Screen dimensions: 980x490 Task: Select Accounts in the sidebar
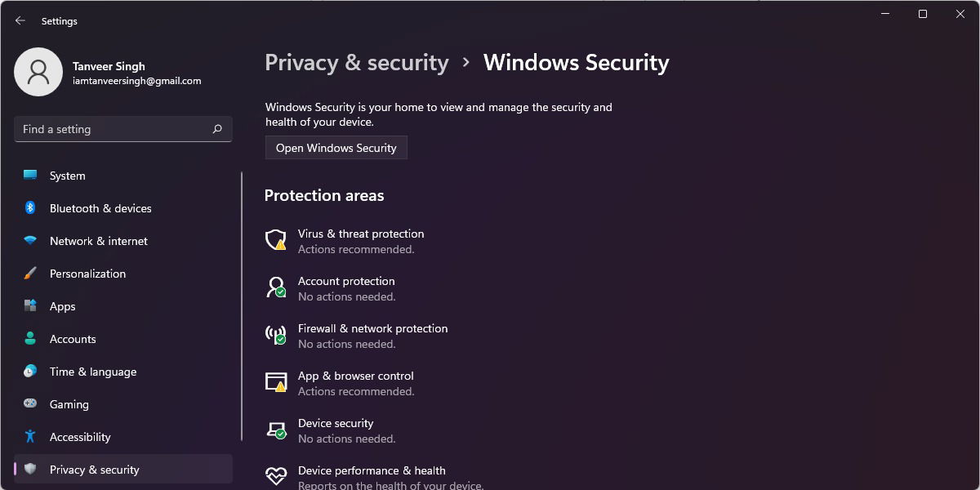[x=123, y=339]
